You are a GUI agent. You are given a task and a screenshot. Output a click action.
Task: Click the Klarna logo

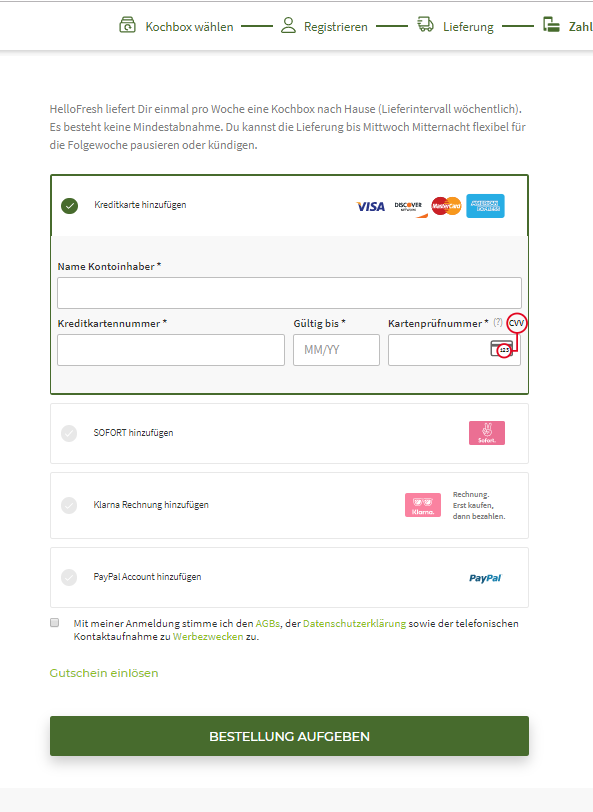click(x=423, y=505)
